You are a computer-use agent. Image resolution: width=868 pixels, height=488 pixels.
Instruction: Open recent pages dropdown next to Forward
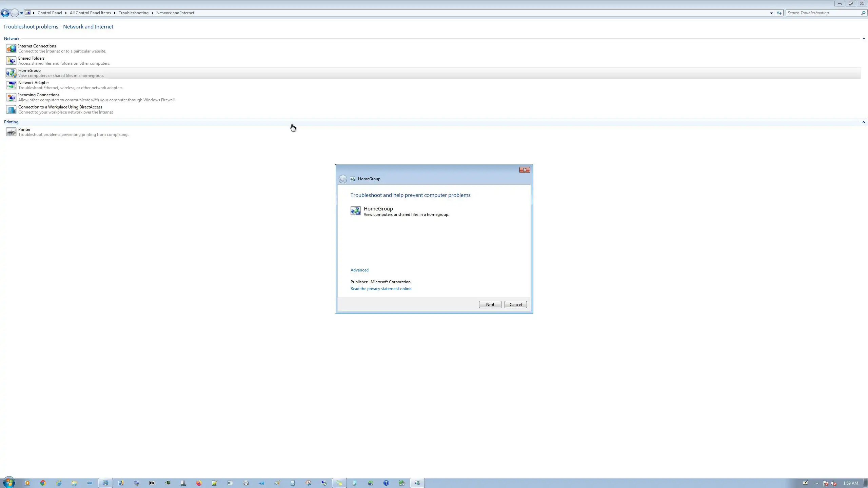pyautogui.click(x=21, y=13)
